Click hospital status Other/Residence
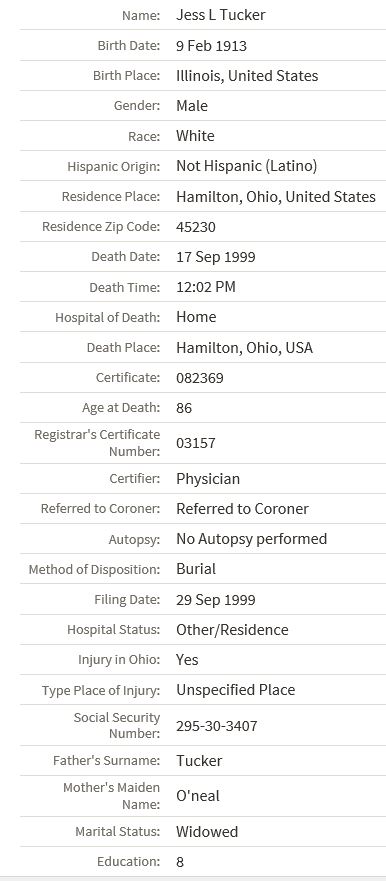Screen dimensions: 386x881 (232, 629)
